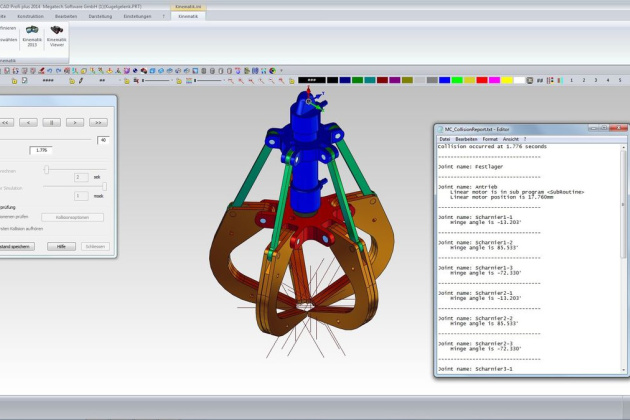Choose the yellow color swatch
The image size is (630, 420).
[506, 80]
